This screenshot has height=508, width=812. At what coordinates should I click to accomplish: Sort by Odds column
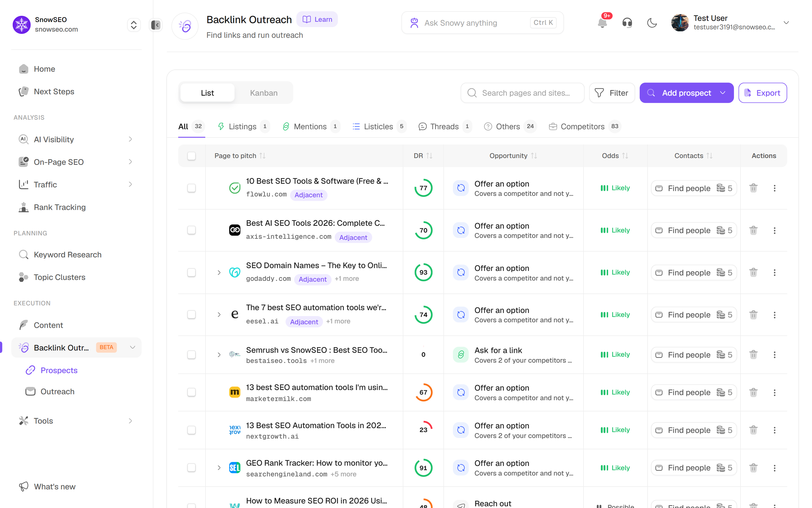pos(625,156)
